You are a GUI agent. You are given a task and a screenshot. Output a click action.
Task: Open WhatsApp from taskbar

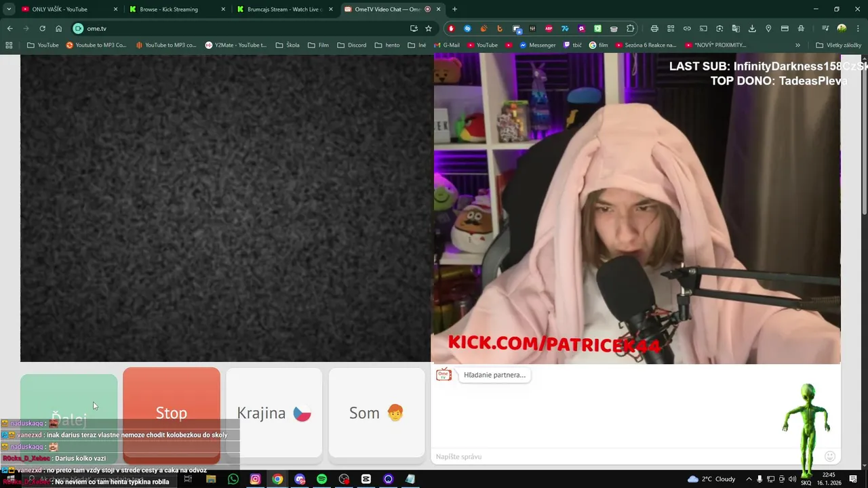click(233, 479)
